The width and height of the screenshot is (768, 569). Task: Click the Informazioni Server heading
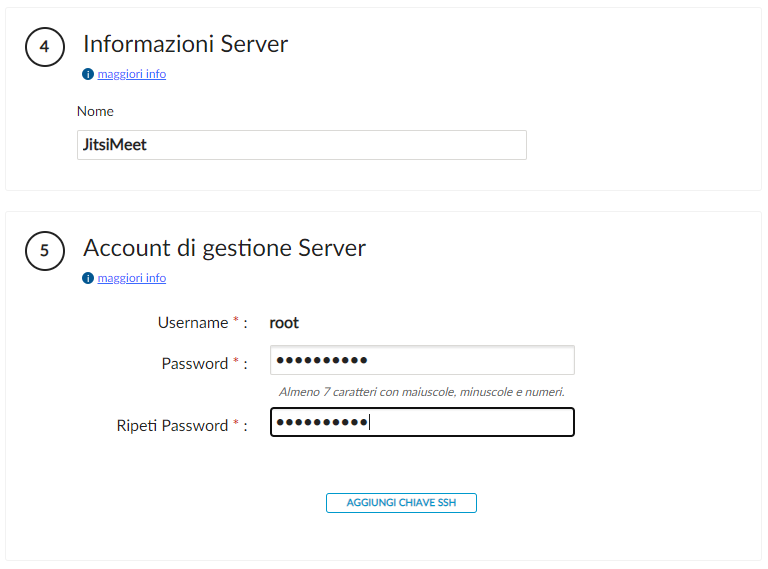[185, 44]
